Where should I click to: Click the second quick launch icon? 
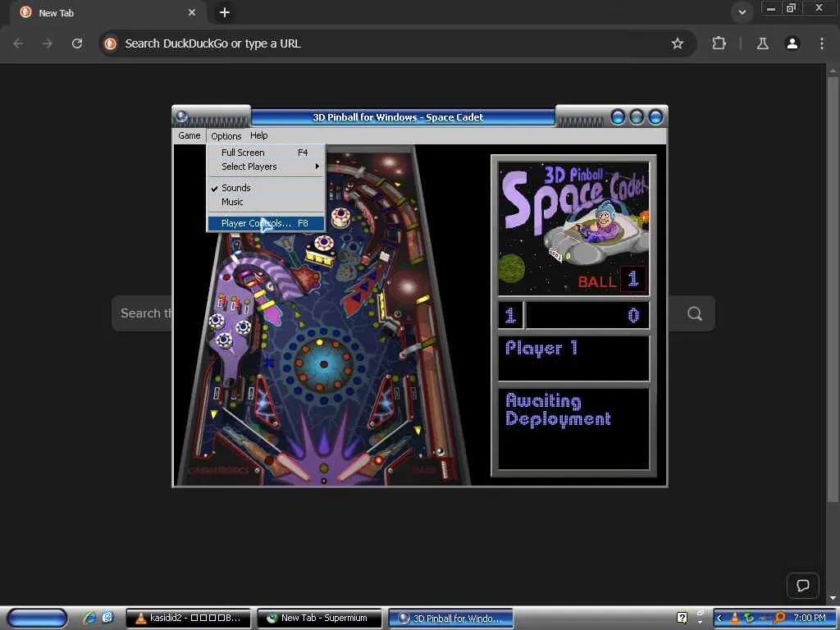(107, 619)
